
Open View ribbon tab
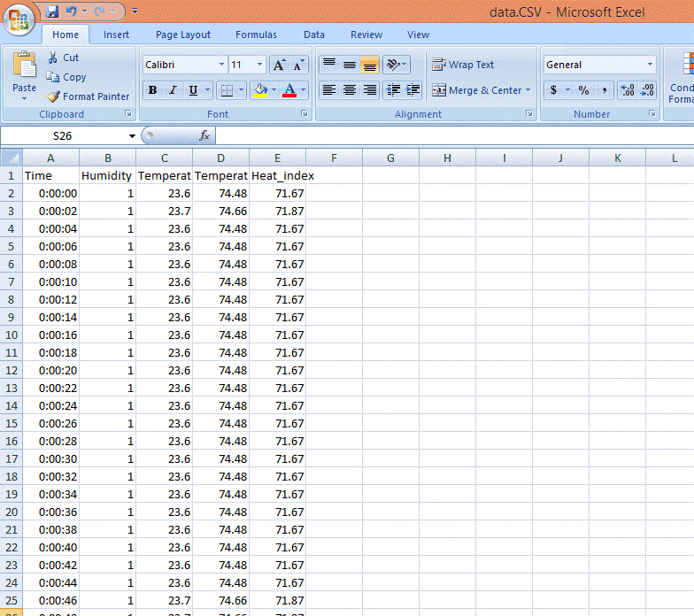coord(418,35)
